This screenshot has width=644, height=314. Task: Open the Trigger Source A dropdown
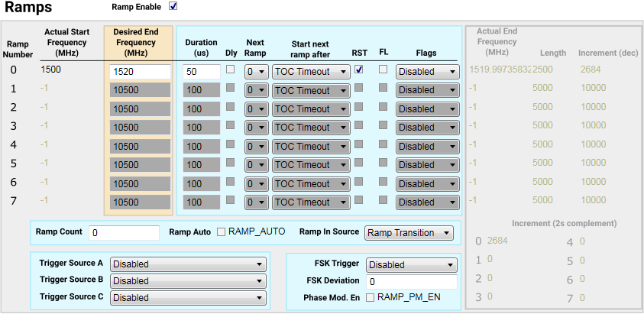(x=188, y=264)
